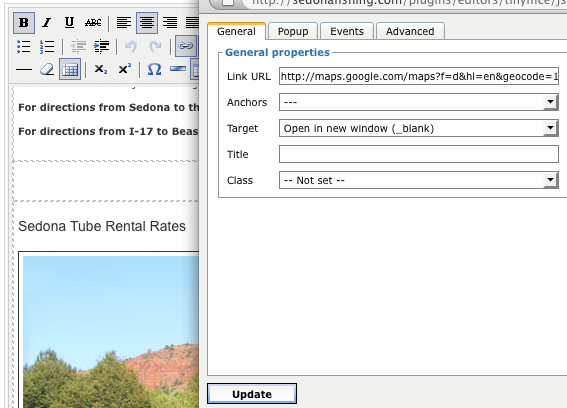The height and width of the screenshot is (408, 567).
Task: Click the 'For directions from I-17' text
Action: [x=108, y=131]
